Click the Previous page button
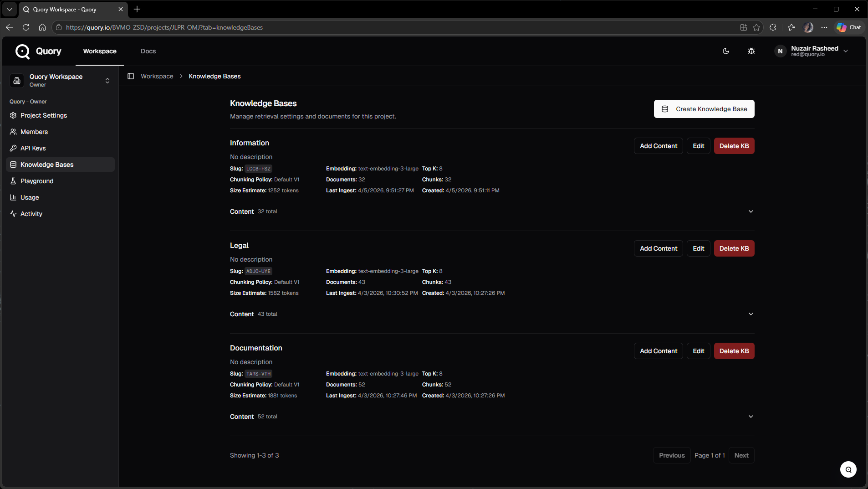Image resolution: width=868 pixels, height=489 pixels. [x=672, y=455]
